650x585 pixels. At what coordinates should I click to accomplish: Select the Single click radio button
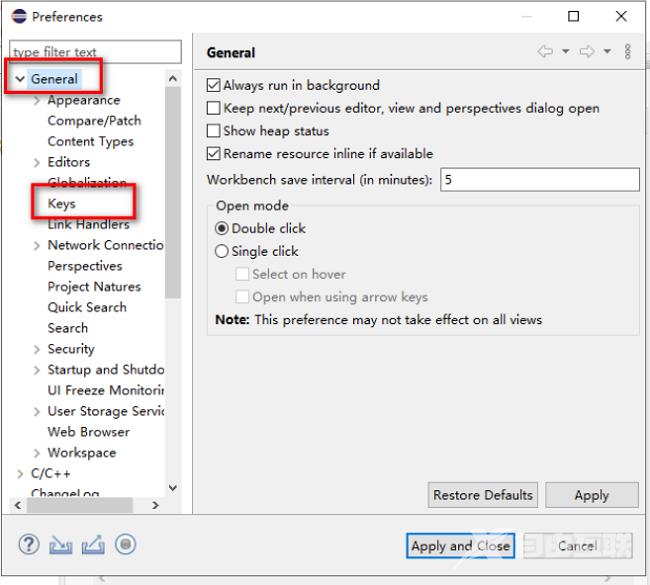222,252
